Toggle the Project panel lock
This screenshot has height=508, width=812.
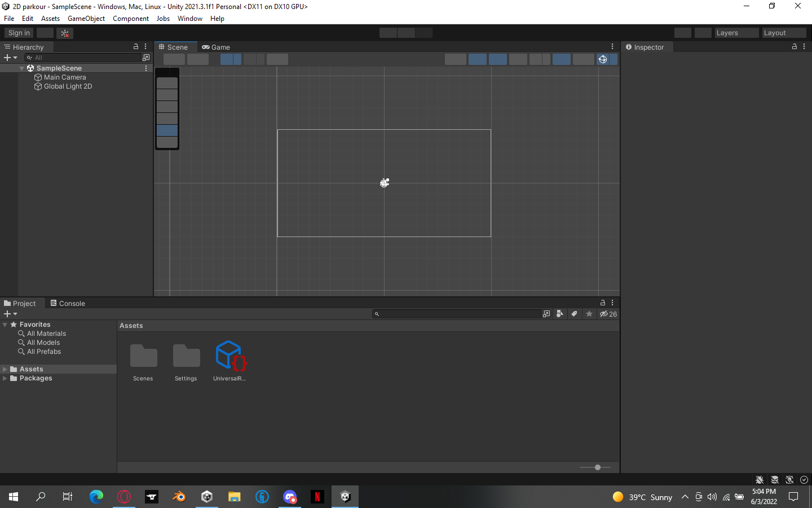[x=602, y=303]
